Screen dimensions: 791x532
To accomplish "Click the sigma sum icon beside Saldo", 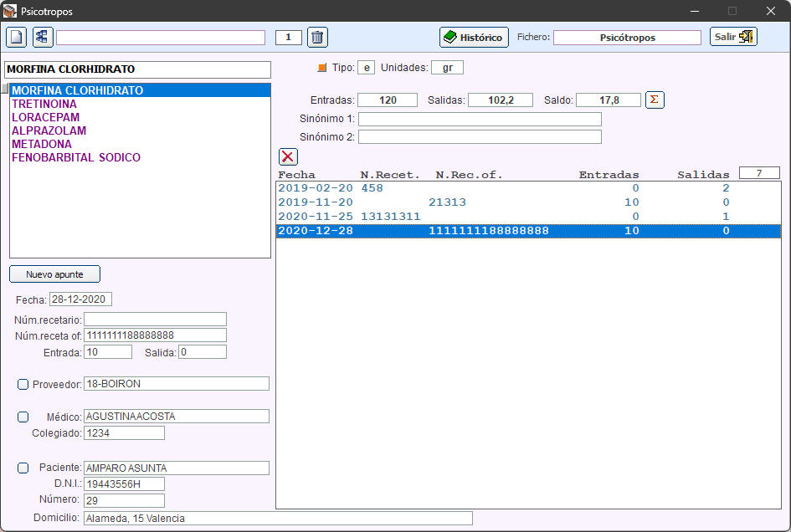I will pos(655,100).
